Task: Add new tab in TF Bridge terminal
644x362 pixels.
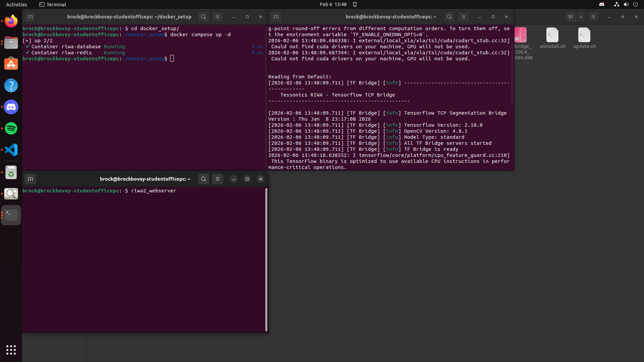Action: (276, 17)
